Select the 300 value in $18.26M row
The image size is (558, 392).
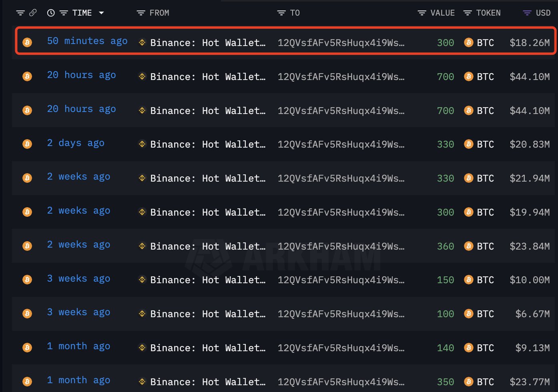tap(446, 42)
